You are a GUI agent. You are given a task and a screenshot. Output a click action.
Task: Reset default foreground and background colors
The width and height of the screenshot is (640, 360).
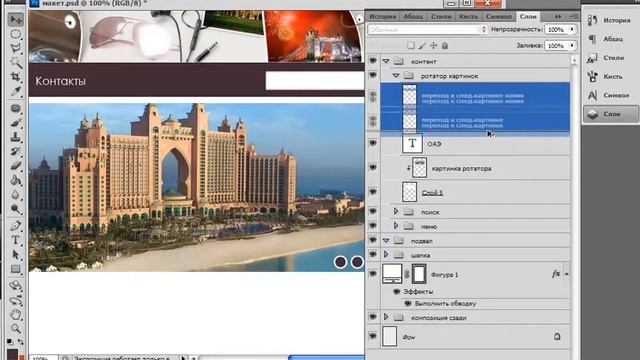click(x=10, y=341)
